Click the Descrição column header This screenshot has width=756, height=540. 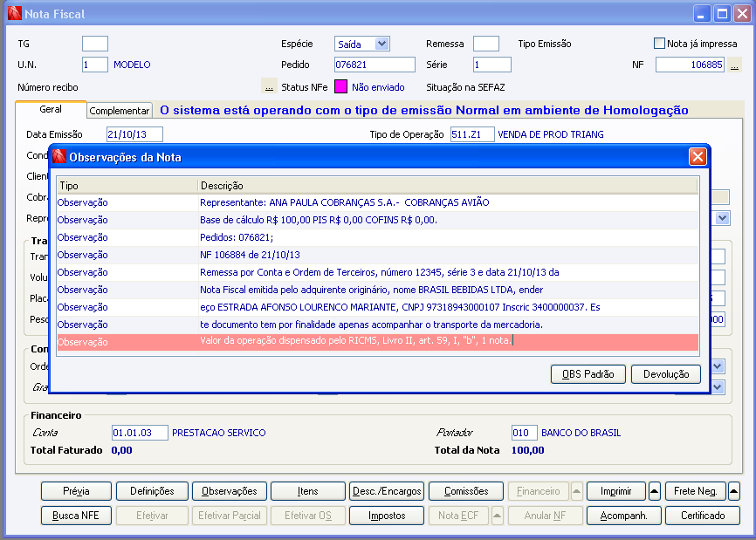tap(449, 186)
